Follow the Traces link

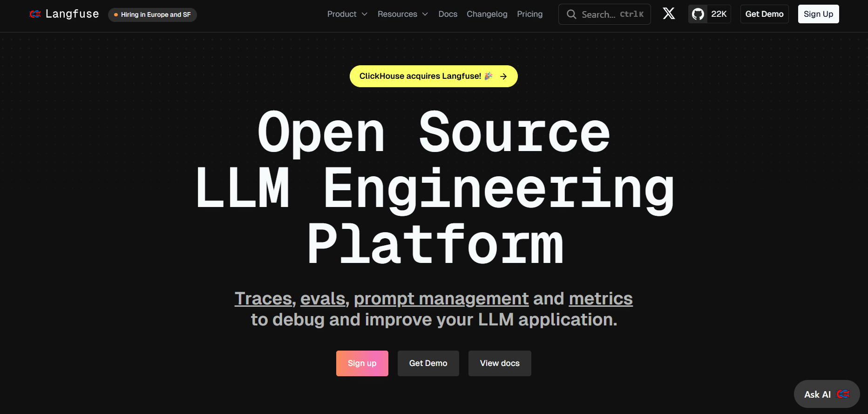click(263, 298)
